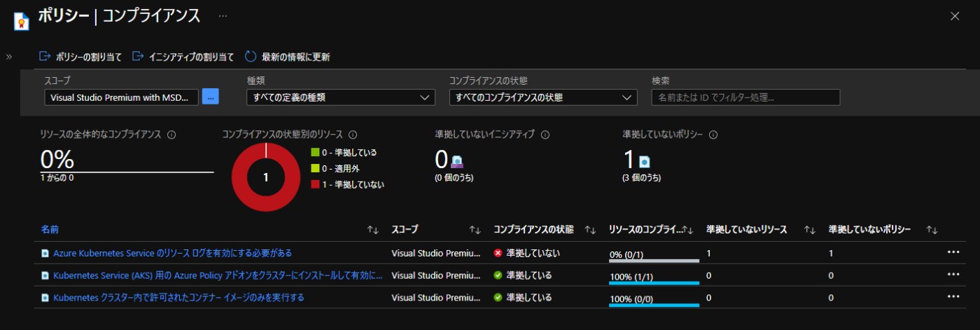Open Kubernetes Service (AKS) 用の Azure Policy アドオン policy
The width and height of the screenshot is (980, 330).
coord(218,275)
